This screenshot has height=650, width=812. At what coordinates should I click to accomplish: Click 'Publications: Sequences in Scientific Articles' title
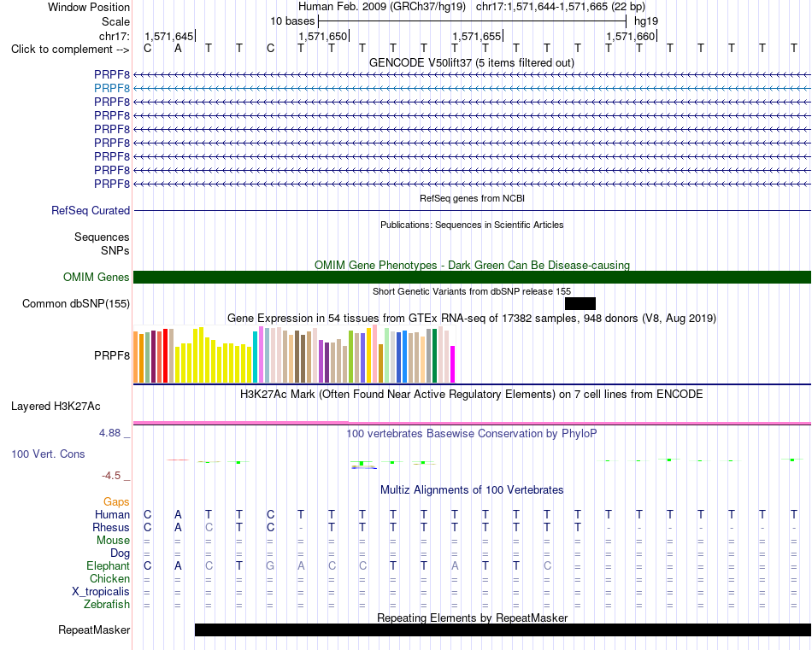(472, 225)
